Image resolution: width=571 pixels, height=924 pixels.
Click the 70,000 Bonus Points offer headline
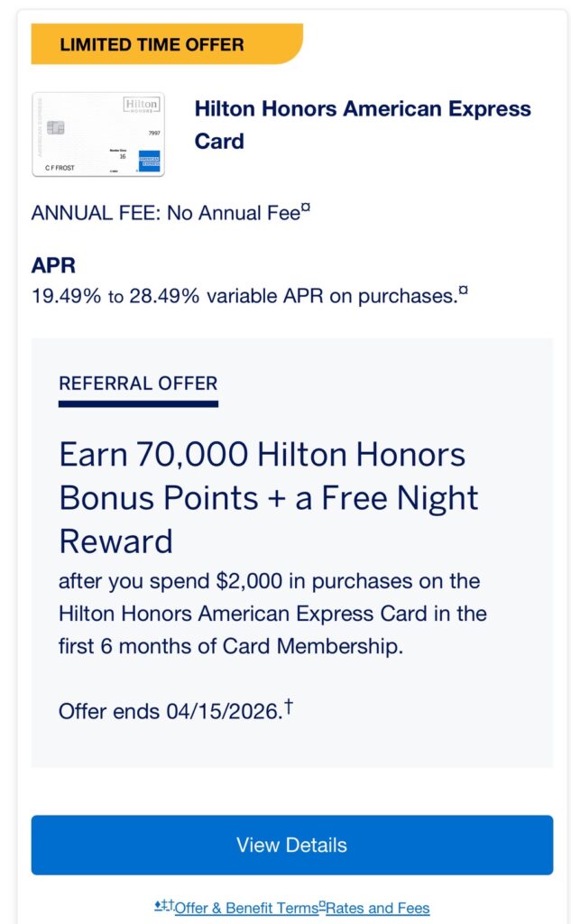tap(268, 497)
